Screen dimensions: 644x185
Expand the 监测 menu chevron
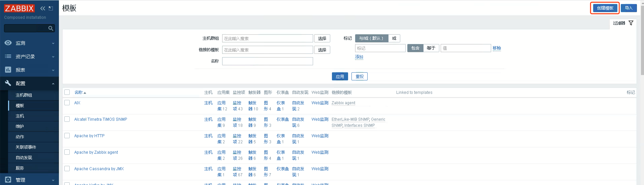tap(53, 43)
